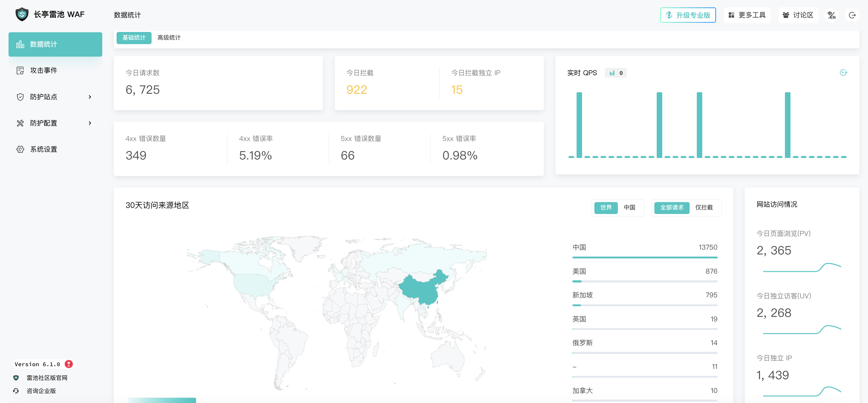The height and width of the screenshot is (403, 868).
Task: Click the logout icon in the header
Action: 852,15
